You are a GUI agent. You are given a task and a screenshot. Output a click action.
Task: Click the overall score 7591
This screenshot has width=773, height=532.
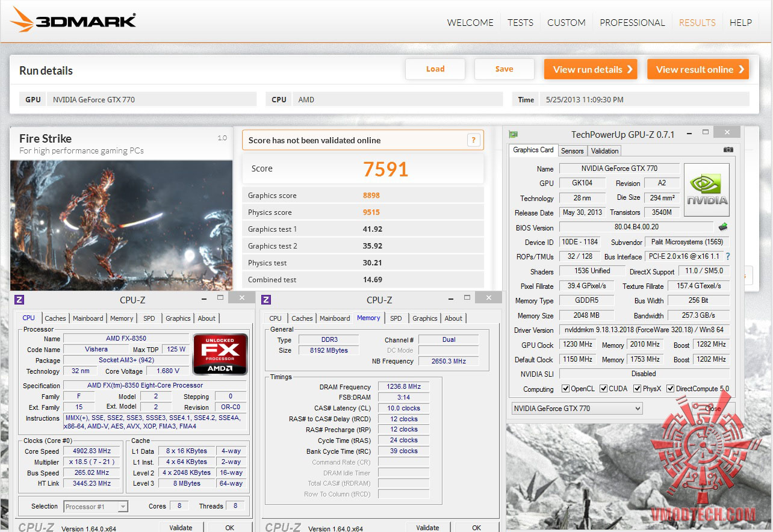click(x=386, y=169)
